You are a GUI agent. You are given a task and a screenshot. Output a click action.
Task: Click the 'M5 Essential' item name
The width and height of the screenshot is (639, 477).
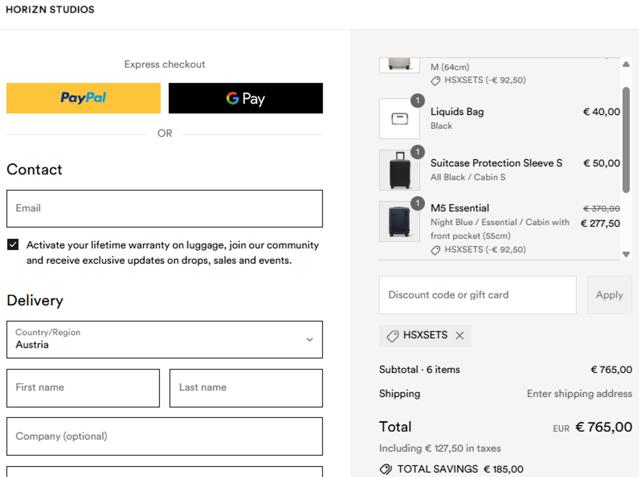point(460,208)
